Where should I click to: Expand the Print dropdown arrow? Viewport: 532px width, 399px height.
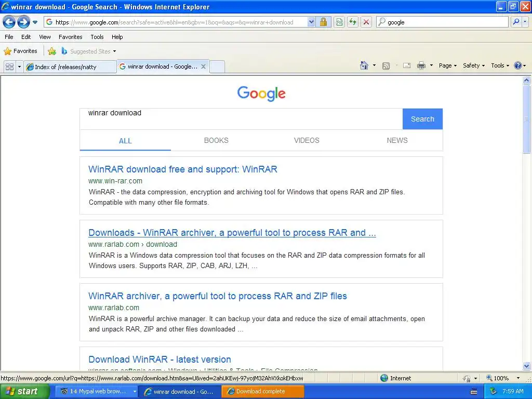[431, 65]
